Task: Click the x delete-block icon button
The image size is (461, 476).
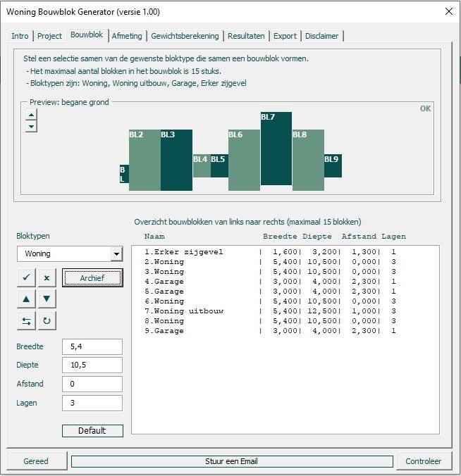Action: pos(47,278)
